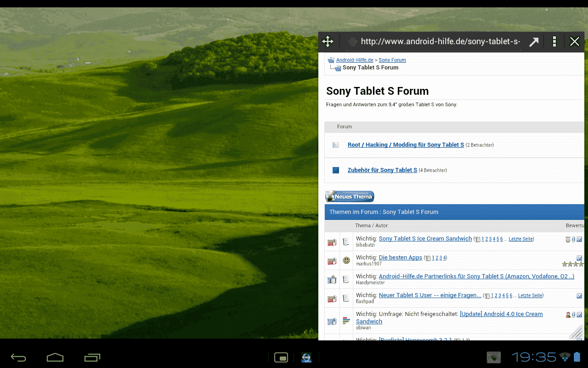
Task: Click hot-thread status icon in flashpad row
Action: (x=332, y=299)
